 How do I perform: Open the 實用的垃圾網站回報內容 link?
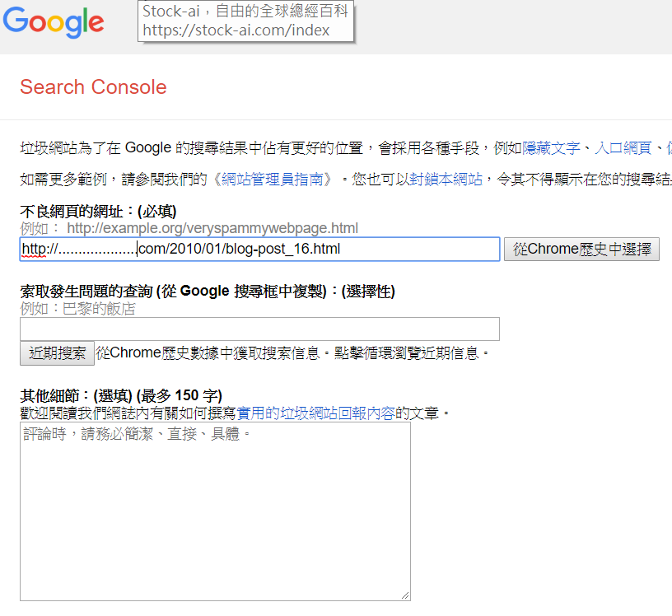click(x=315, y=413)
